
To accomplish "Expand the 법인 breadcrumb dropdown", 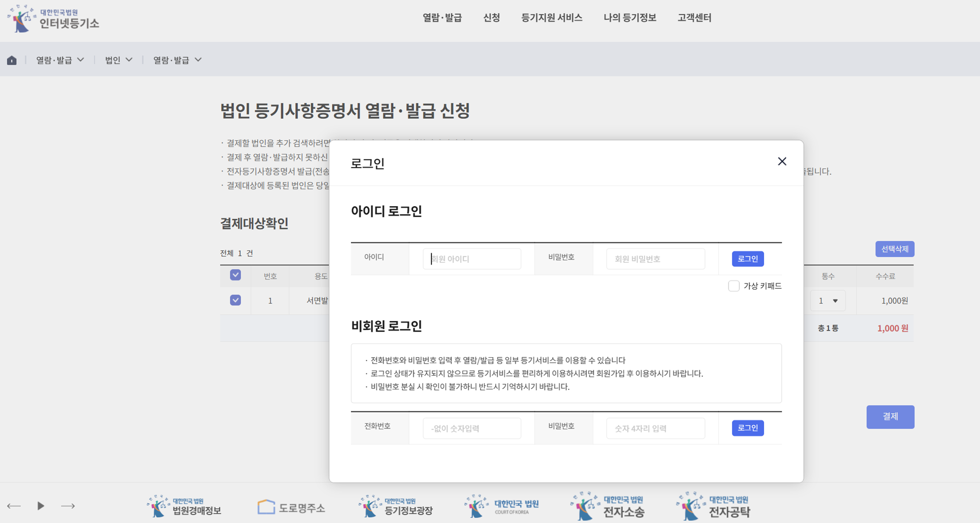I will coord(119,60).
